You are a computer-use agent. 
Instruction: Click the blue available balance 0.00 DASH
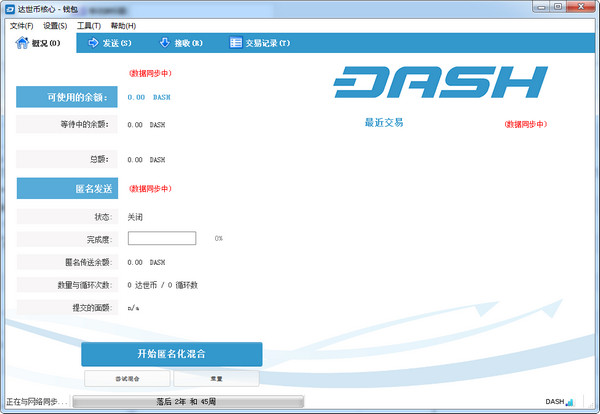(149, 97)
